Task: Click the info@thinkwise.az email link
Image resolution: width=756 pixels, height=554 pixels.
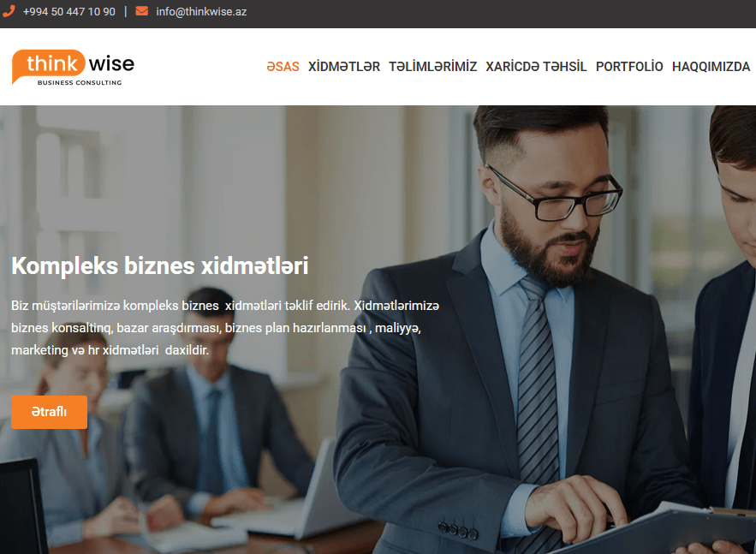Action: point(201,12)
